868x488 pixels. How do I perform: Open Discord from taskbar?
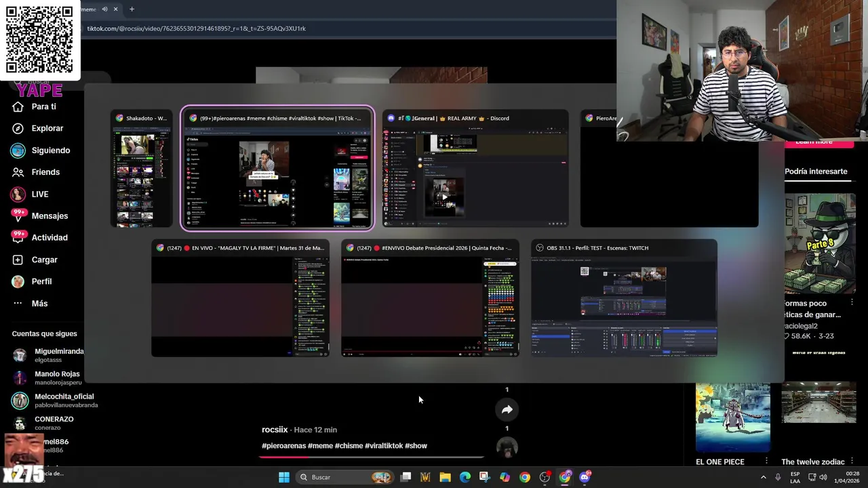coord(585,477)
